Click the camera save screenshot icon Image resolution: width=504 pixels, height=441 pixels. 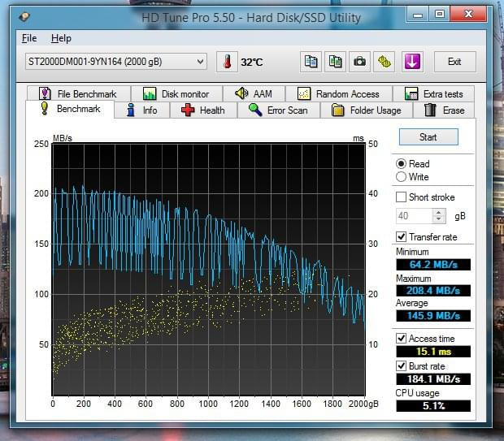click(x=359, y=62)
